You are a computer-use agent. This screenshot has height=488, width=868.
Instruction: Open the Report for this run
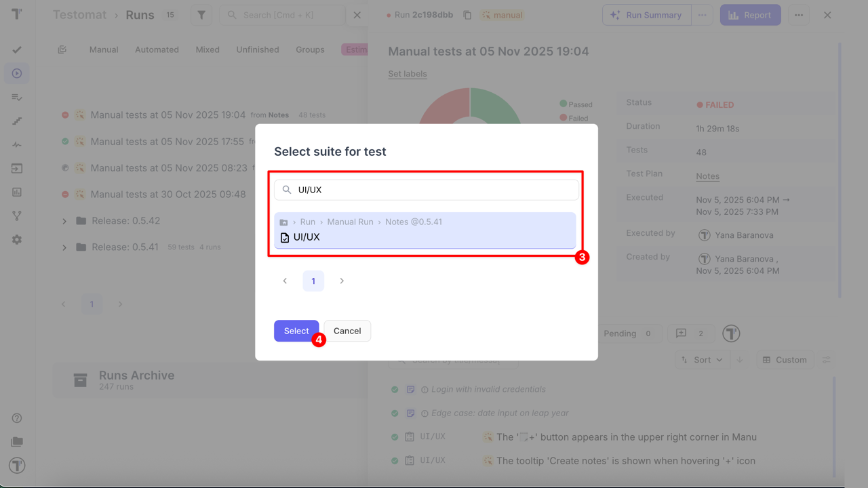click(750, 15)
